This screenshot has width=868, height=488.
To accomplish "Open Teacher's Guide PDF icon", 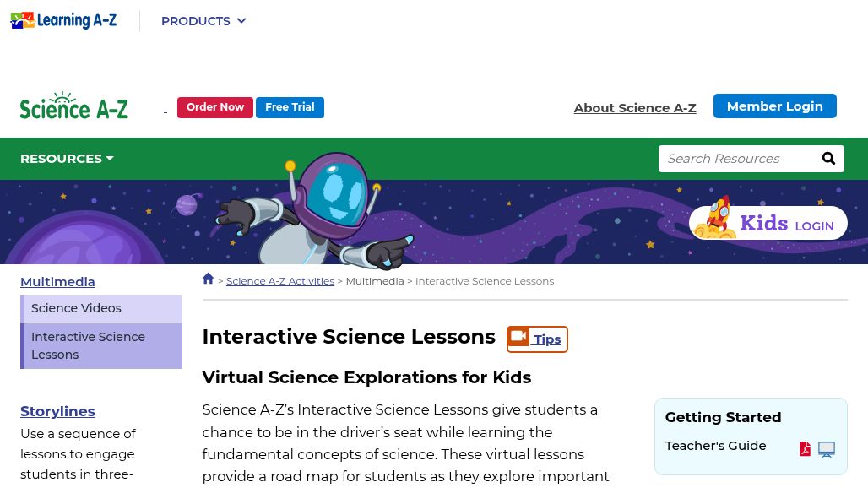I will click(805, 448).
